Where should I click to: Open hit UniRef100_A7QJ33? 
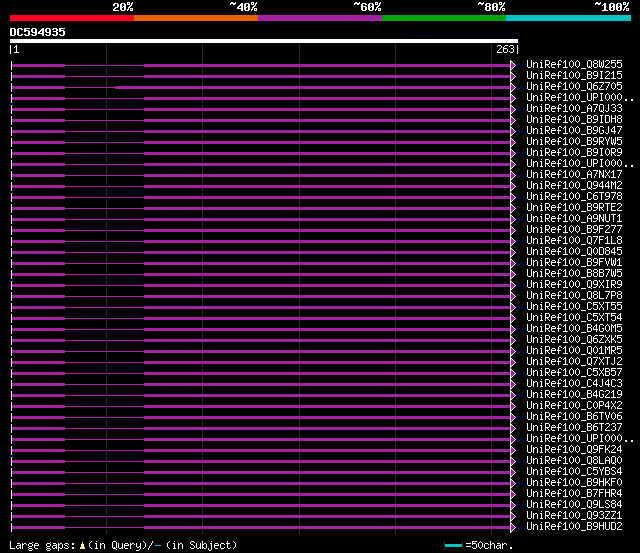(x=574, y=109)
